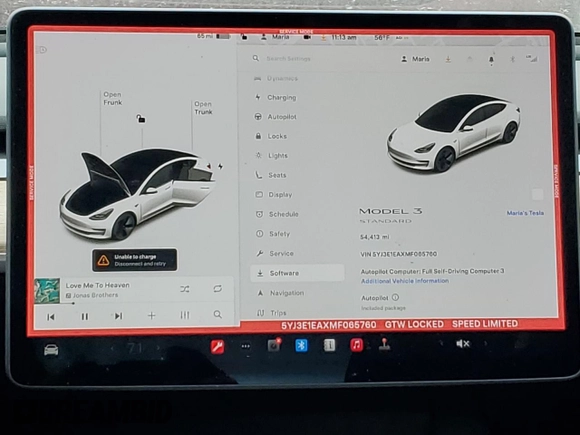Tap the 54,413 mi odometer text
Viewport: 580px width, 435px height.
374,237
